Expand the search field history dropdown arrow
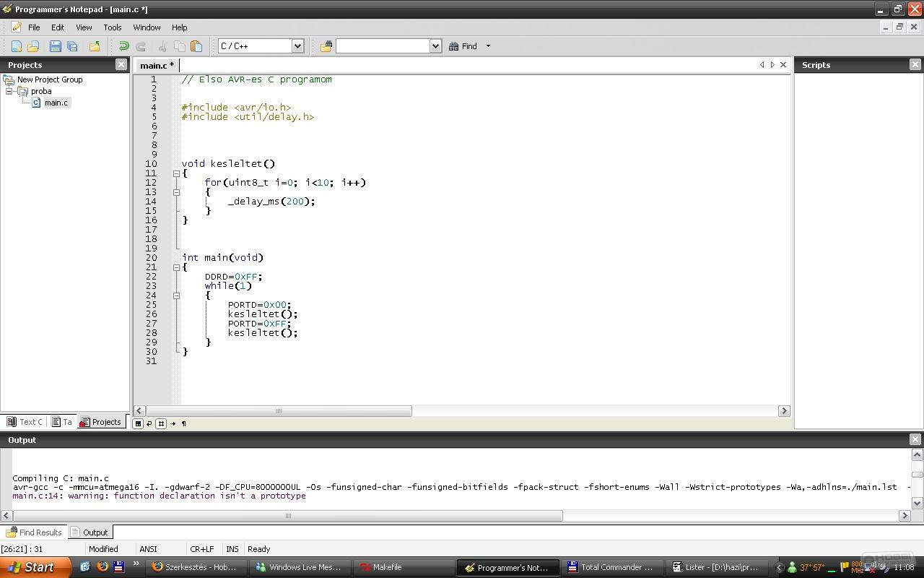924x578 pixels. (x=435, y=46)
